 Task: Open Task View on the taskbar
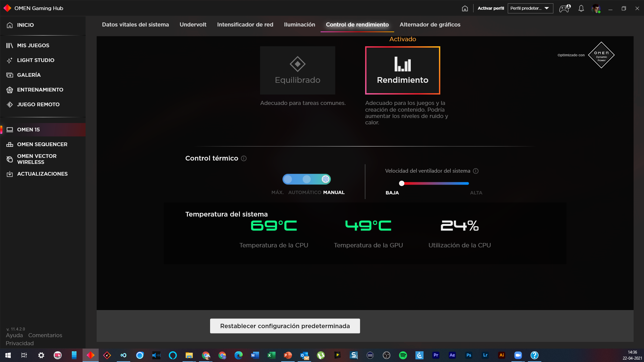pos(24,355)
